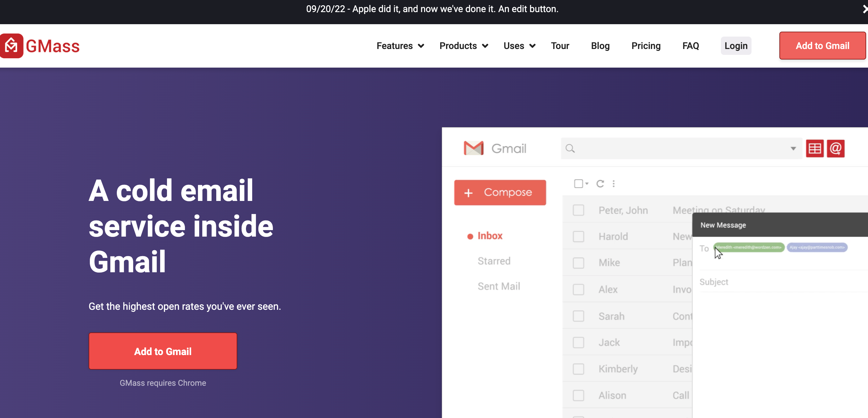
Task: Check the Kimberly email checkbox
Action: (578, 369)
